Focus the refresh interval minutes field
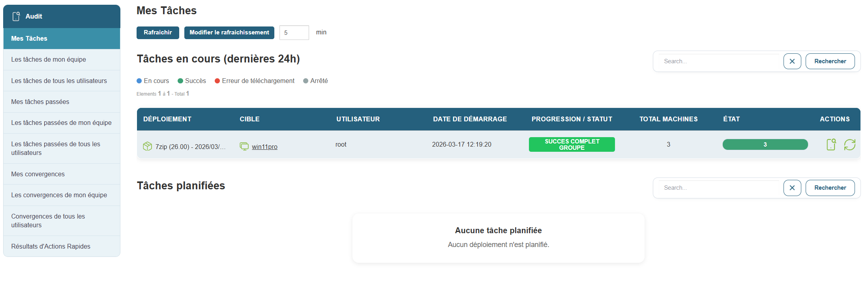 (x=294, y=32)
